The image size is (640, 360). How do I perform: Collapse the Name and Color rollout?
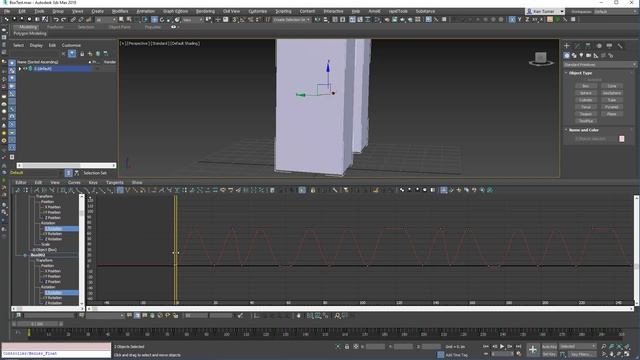583,130
